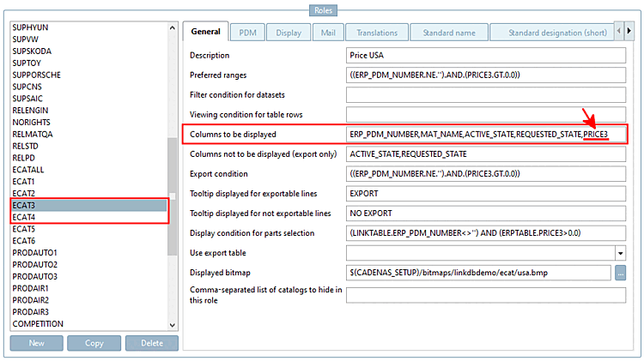The height and width of the screenshot is (361, 644).
Task: Edit Display condition for parts selection field
Action: [x=486, y=233]
